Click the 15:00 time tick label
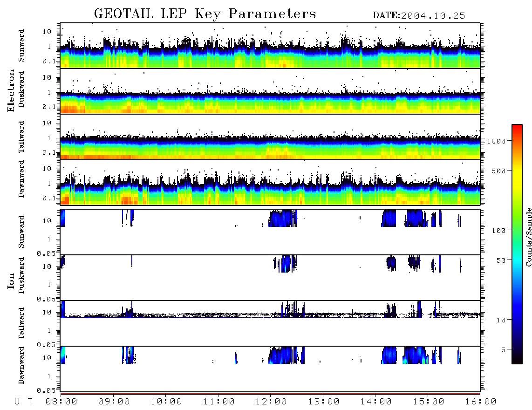 [x=429, y=402]
